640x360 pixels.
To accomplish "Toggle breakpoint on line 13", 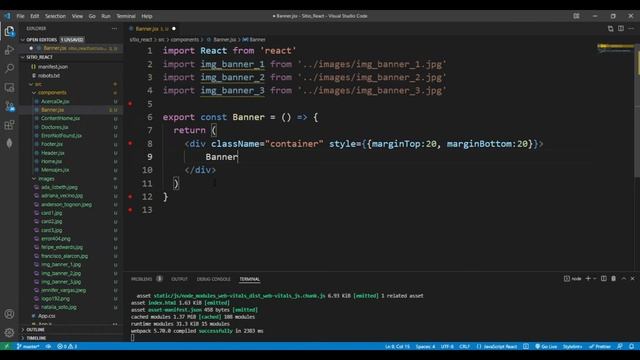I will click(130, 210).
